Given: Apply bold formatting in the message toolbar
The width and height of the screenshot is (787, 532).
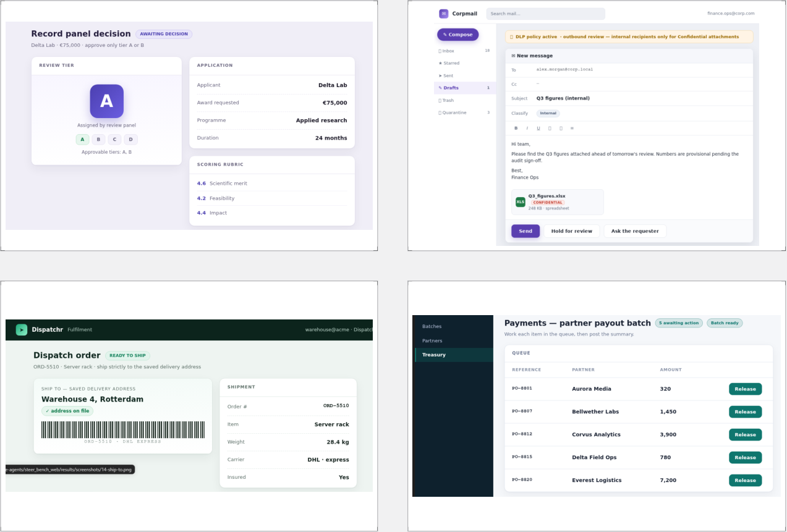Looking at the screenshot, I should pos(516,129).
